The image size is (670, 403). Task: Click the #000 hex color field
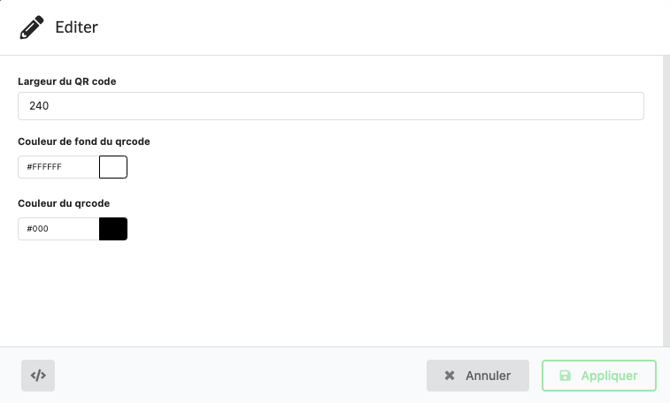(58, 229)
